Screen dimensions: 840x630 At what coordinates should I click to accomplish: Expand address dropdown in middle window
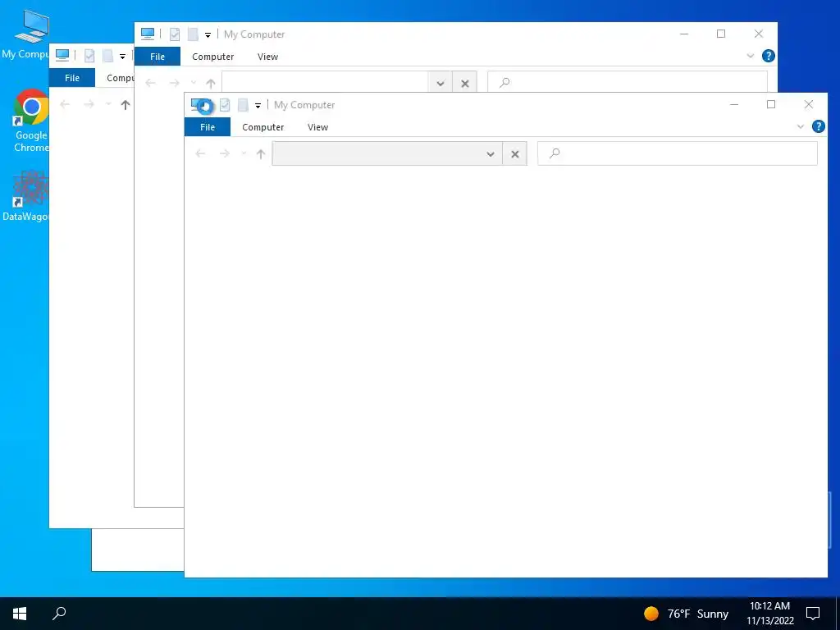(x=441, y=83)
